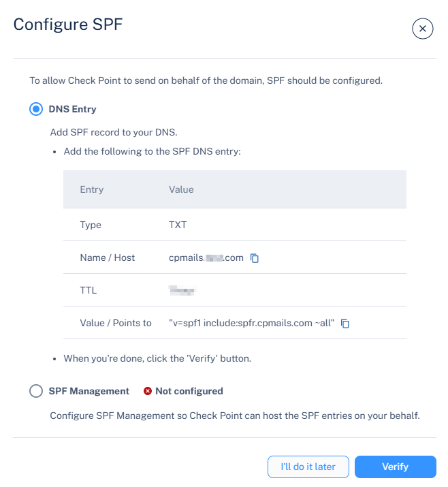This screenshot has width=448, height=487.
Task: Click the Not configured status text
Action: click(189, 391)
